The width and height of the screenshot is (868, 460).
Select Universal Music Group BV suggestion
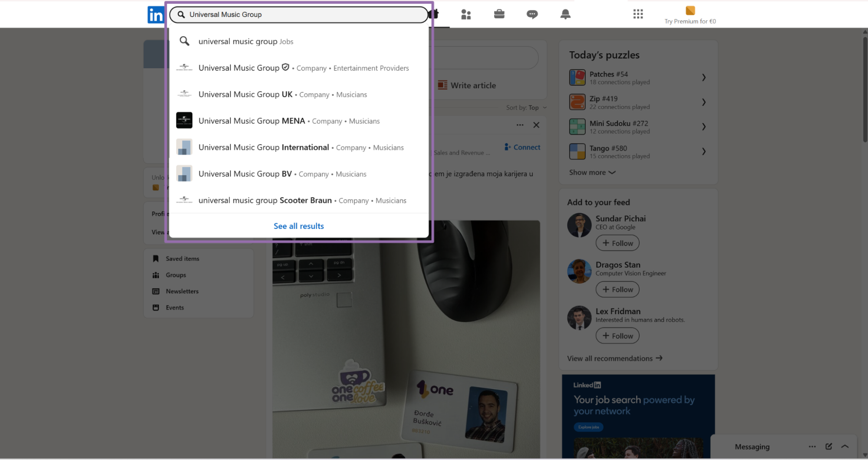point(299,174)
